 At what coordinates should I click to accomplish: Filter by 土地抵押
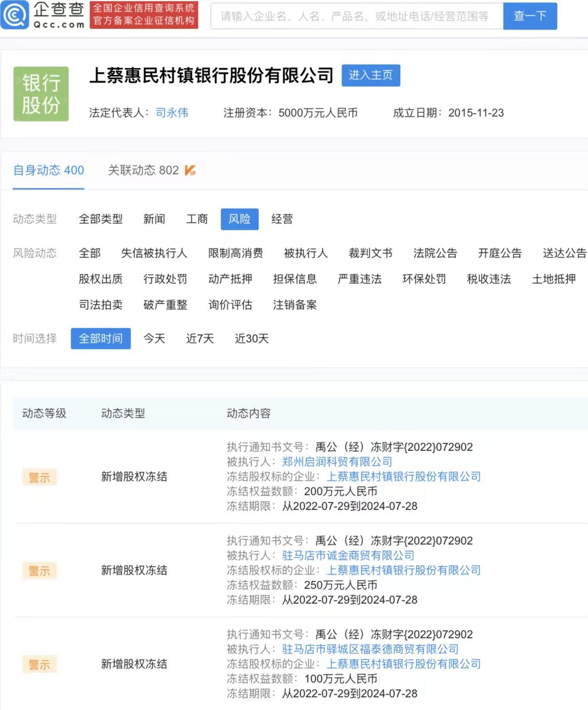click(554, 279)
